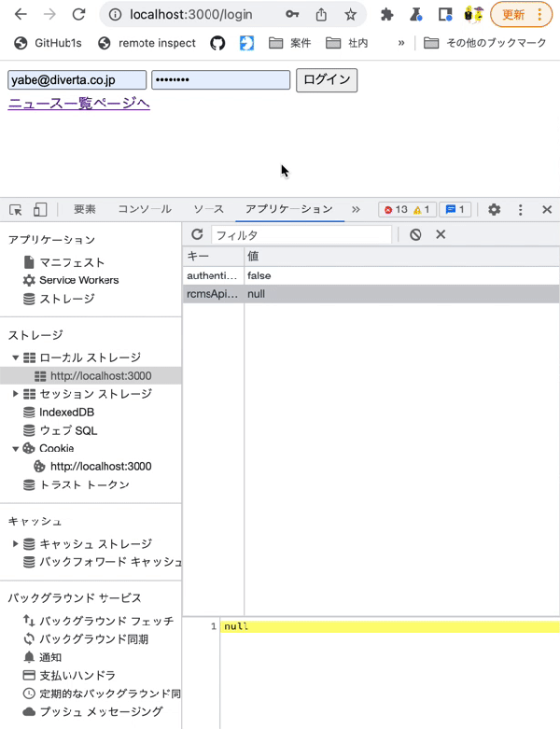
Task: Close the DevTools panel
Action: click(547, 210)
